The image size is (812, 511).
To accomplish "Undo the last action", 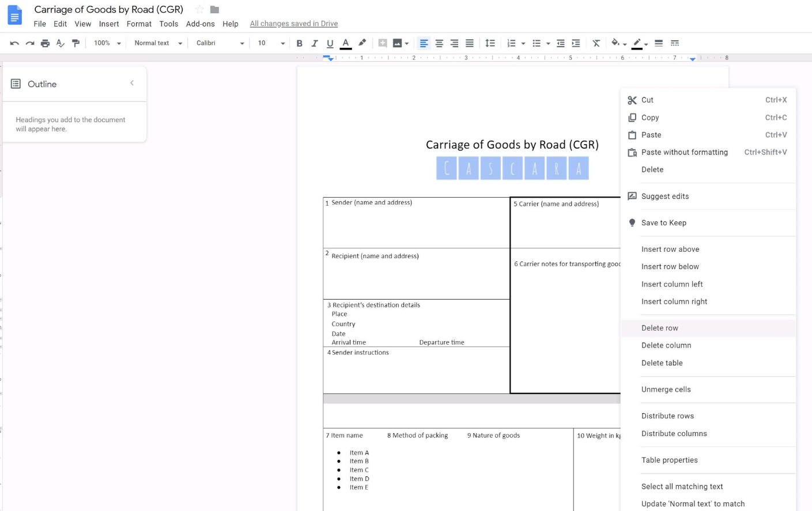I will [14, 43].
